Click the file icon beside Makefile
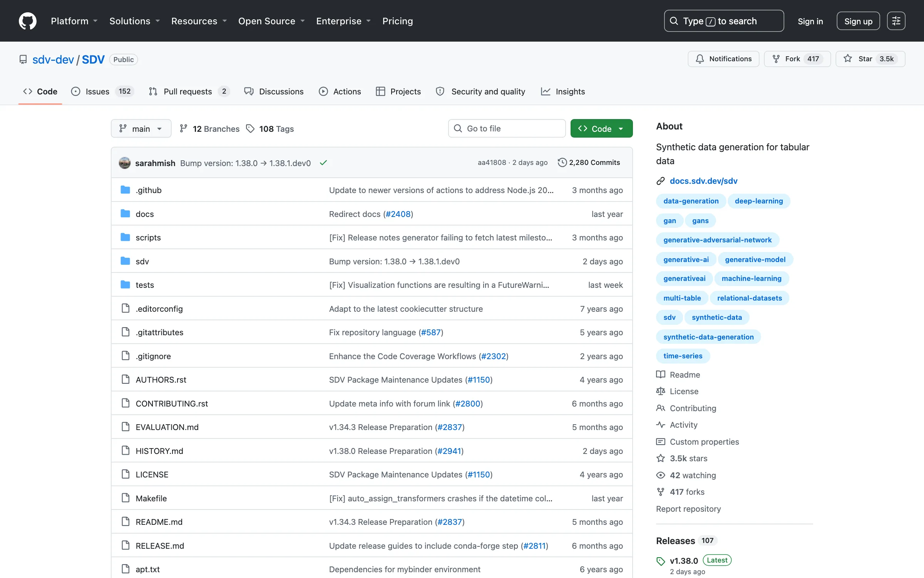The width and height of the screenshot is (924, 578). 126,498
